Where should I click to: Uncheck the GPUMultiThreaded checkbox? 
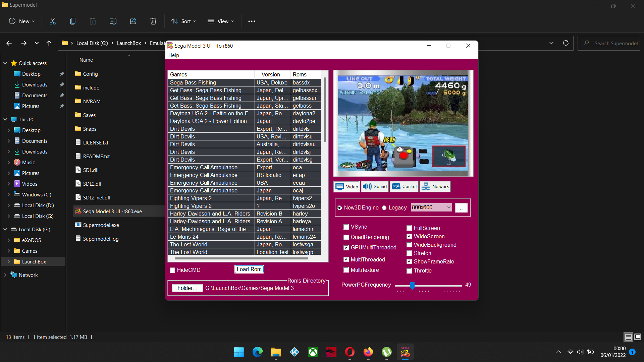[346, 248]
